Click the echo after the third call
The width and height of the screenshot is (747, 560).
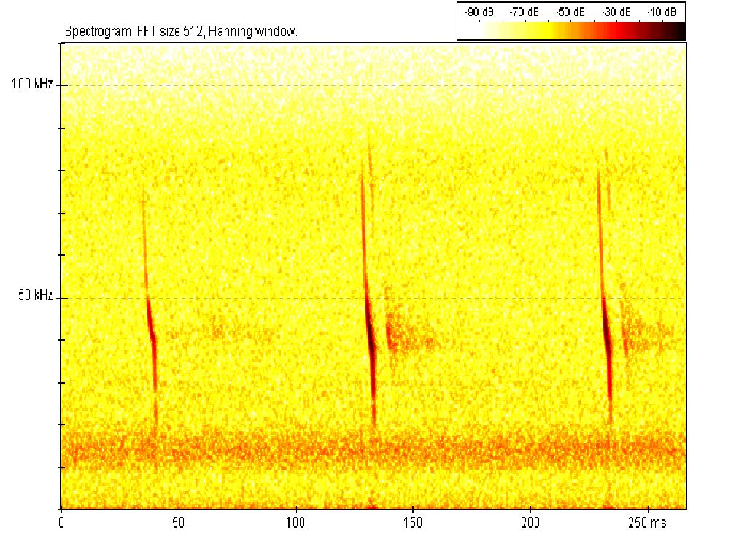[648, 329]
